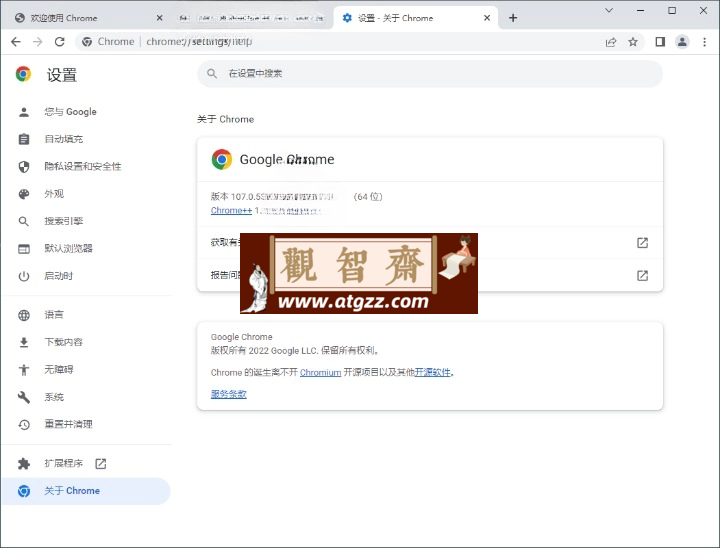Bookmark this page with the star icon
The width and height of the screenshot is (720, 548).
click(633, 42)
